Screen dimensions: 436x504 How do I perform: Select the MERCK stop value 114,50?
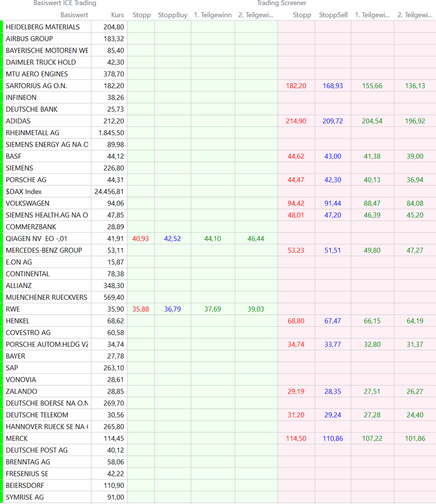coord(296,439)
